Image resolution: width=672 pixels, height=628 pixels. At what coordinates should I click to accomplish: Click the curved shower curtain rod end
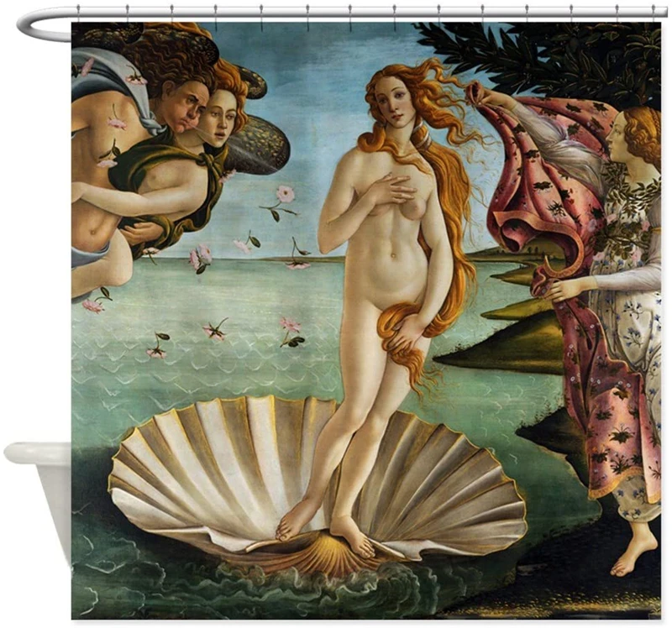coord(45,25)
